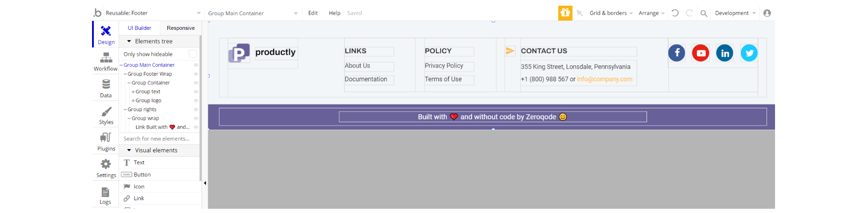Open the Group Main Container element dropdown
Viewport: 868px width, 213px height.
tap(253, 13)
